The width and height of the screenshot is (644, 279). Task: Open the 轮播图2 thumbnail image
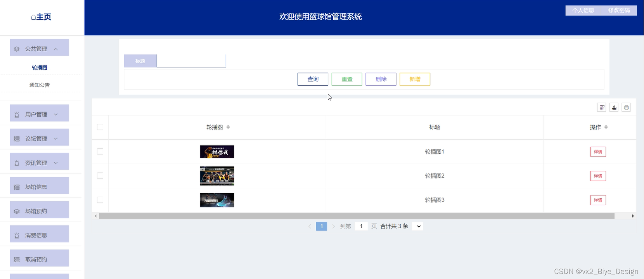217,176
